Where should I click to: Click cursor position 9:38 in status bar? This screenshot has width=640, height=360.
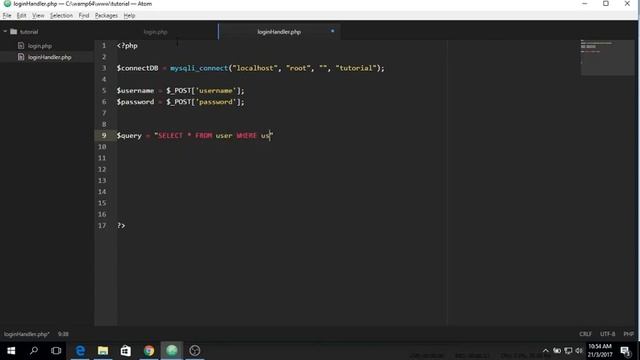click(63, 334)
